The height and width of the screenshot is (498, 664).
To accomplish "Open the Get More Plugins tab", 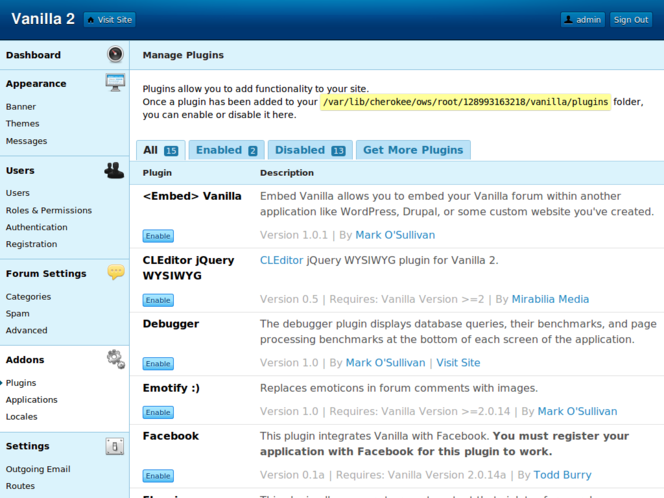I will pos(413,150).
